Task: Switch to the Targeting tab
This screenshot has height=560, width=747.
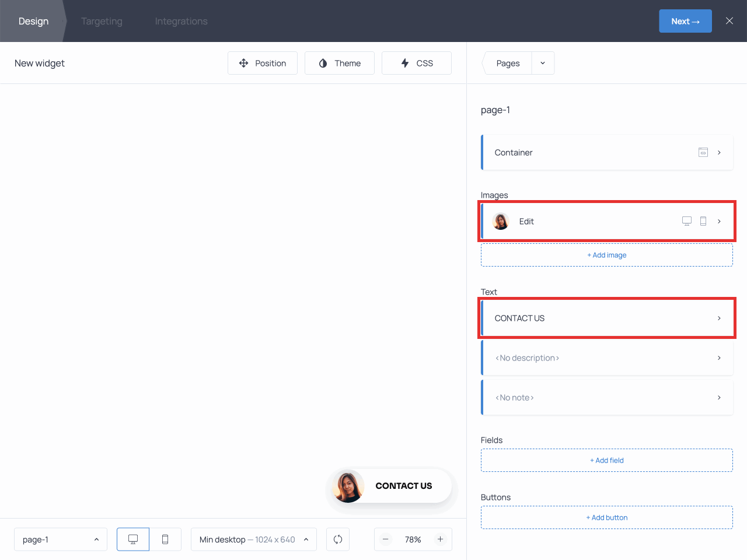Action: click(102, 21)
